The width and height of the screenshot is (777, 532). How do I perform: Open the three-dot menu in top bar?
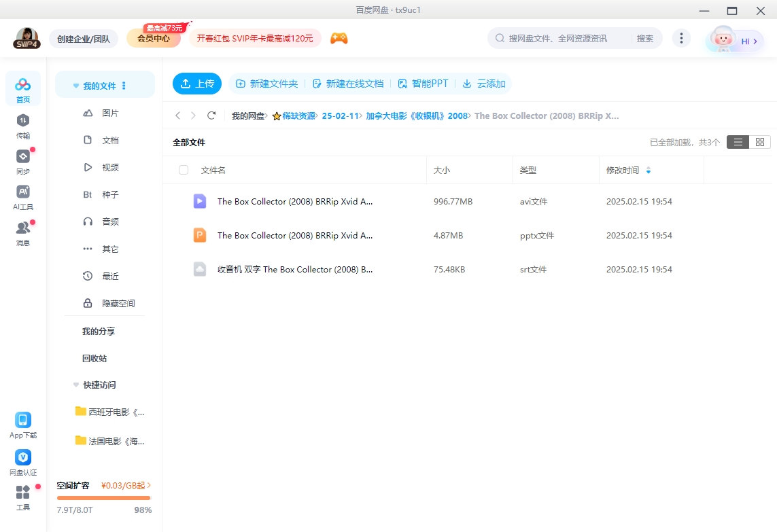[x=681, y=38]
